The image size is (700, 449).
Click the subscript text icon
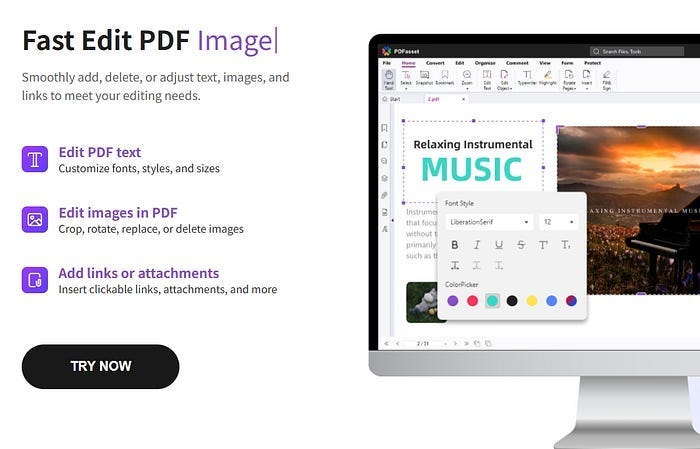[566, 245]
